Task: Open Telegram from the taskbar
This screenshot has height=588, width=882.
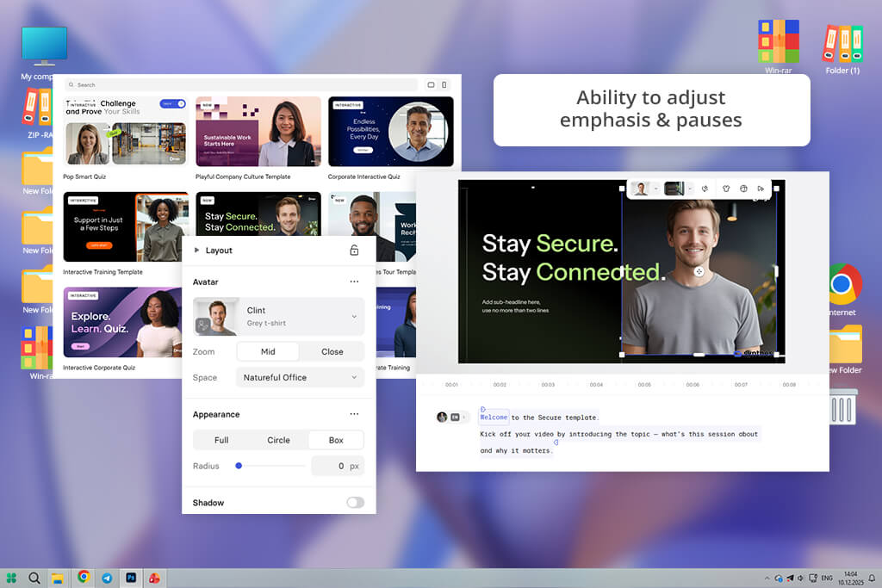Action: (107, 578)
